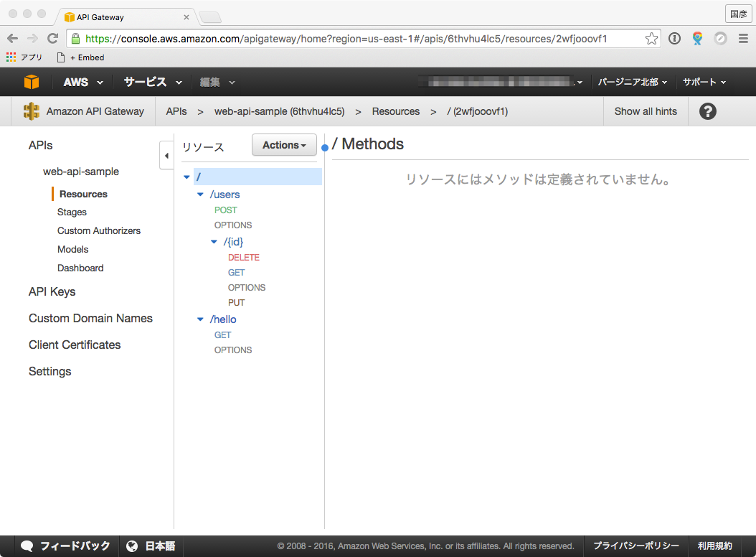Select APIs in the left sidebar
The width and height of the screenshot is (756, 557).
[x=40, y=145]
